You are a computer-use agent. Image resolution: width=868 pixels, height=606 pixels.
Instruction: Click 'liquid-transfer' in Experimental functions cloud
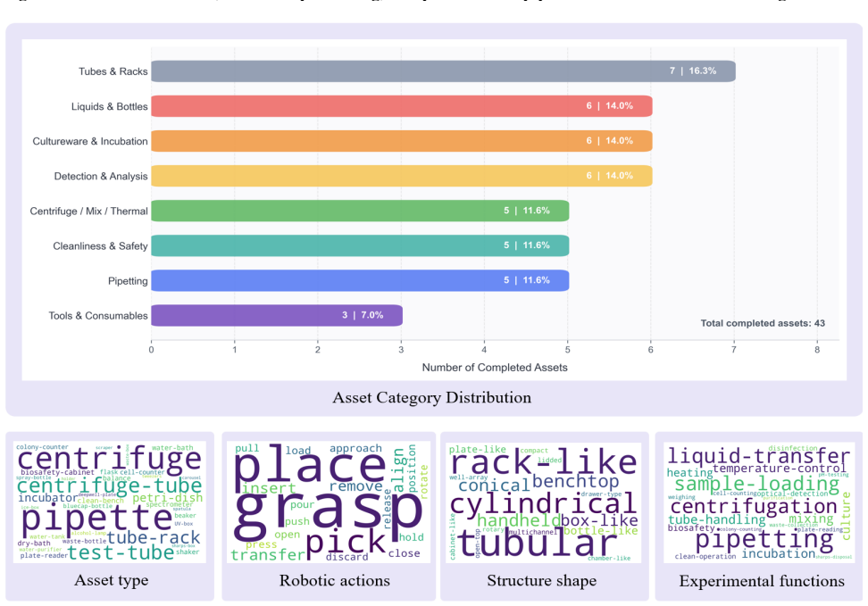pos(758,456)
